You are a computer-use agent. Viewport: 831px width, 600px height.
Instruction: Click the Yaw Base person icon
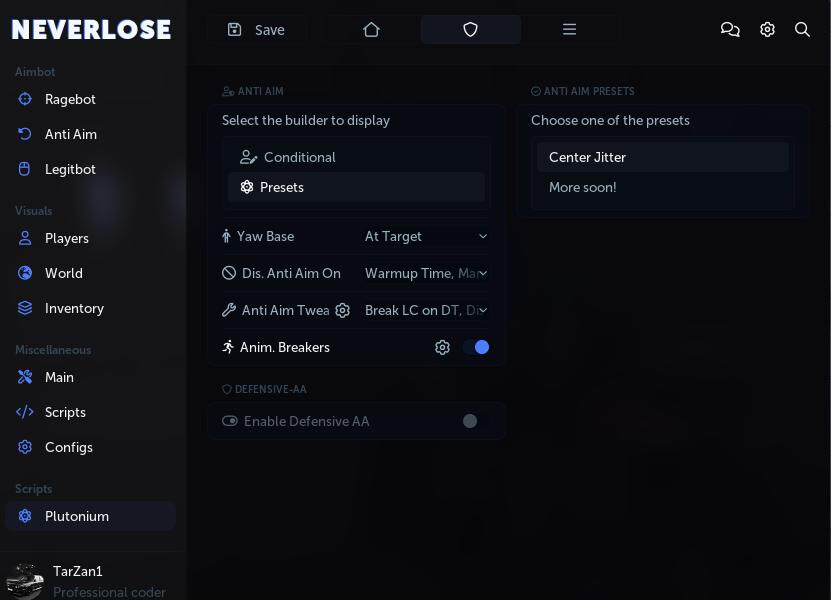pyautogui.click(x=226, y=236)
